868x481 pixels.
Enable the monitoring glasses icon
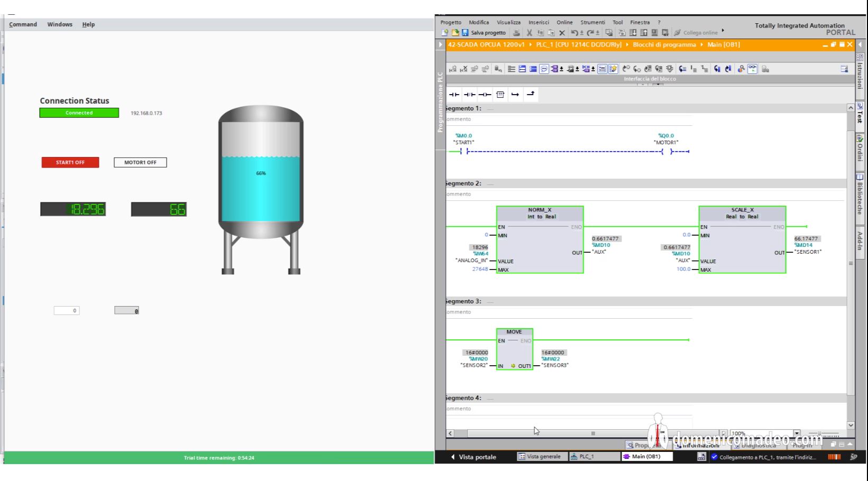click(753, 69)
